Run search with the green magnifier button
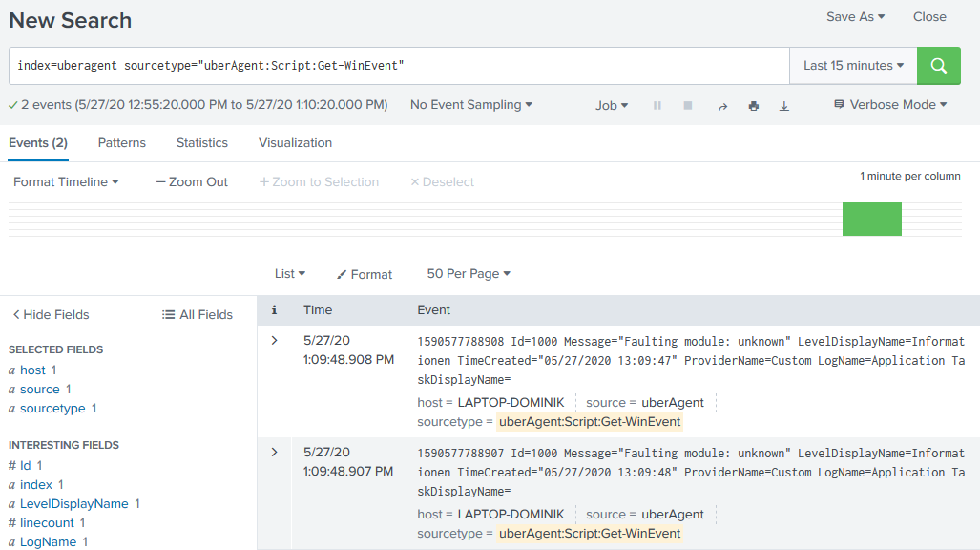Screen dimensions: 980x550 click(x=938, y=66)
